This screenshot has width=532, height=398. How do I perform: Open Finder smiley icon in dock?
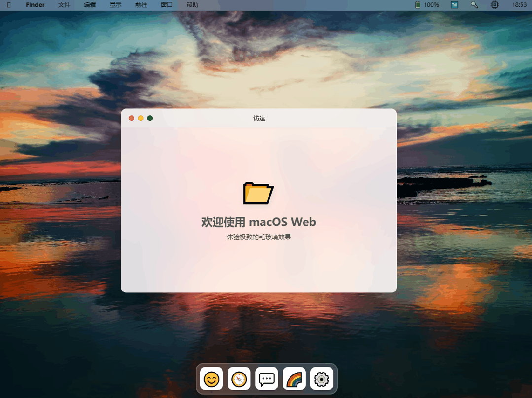tap(212, 379)
